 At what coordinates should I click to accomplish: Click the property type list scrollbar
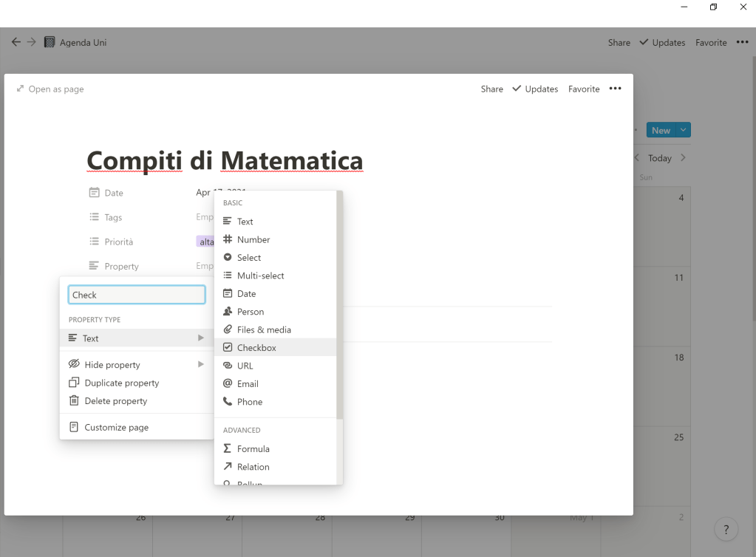pyautogui.click(x=339, y=304)
